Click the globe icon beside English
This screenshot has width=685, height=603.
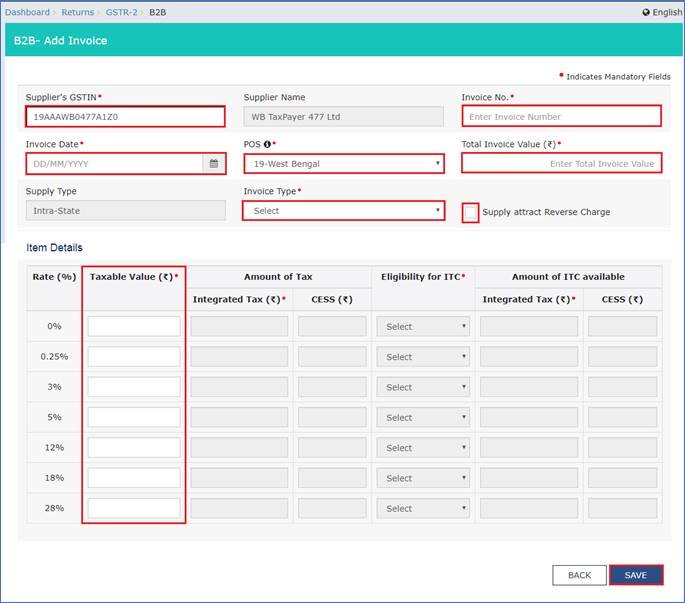tap(646, 12)
